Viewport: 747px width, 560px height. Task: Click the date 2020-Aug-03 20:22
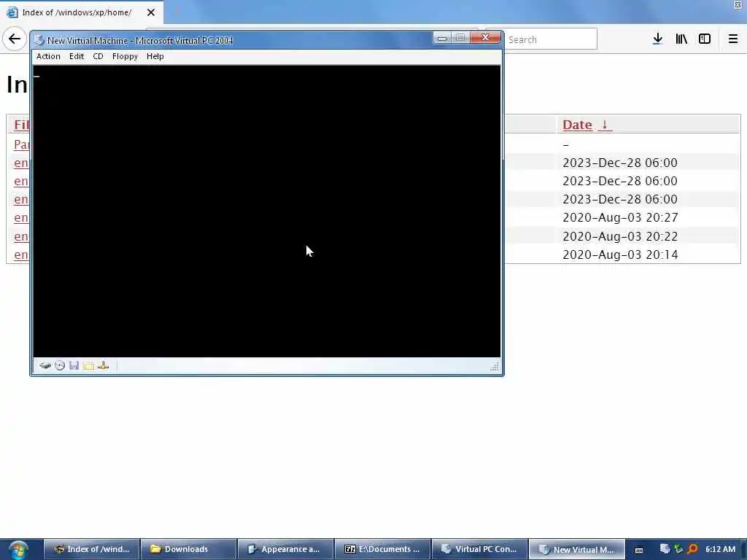pos(620,236)
